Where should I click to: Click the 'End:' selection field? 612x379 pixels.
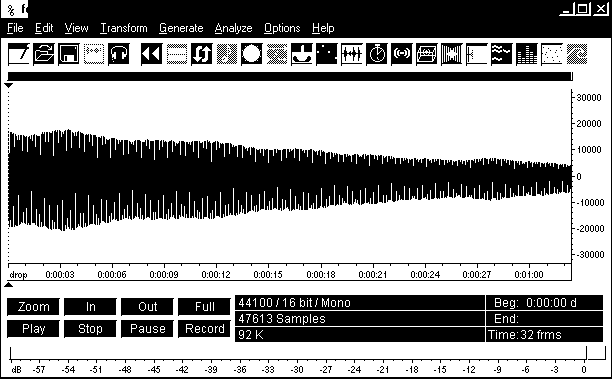point(544,319)
